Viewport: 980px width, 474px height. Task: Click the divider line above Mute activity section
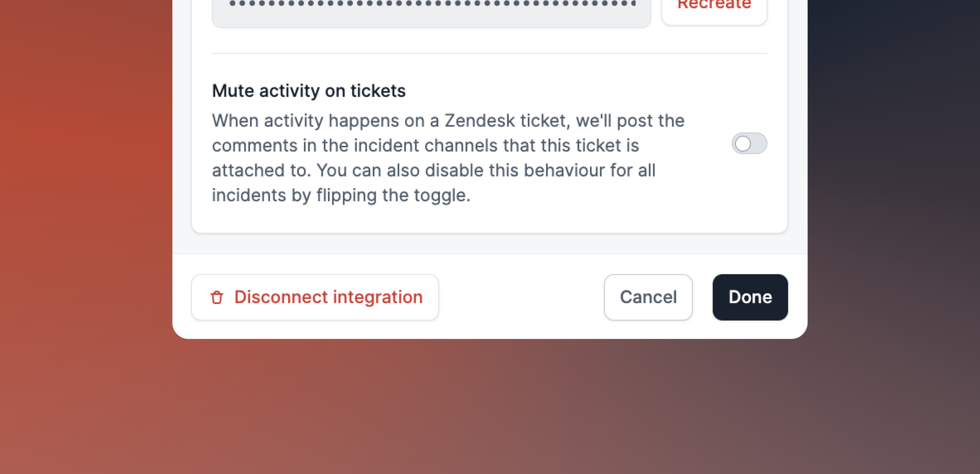489,53
